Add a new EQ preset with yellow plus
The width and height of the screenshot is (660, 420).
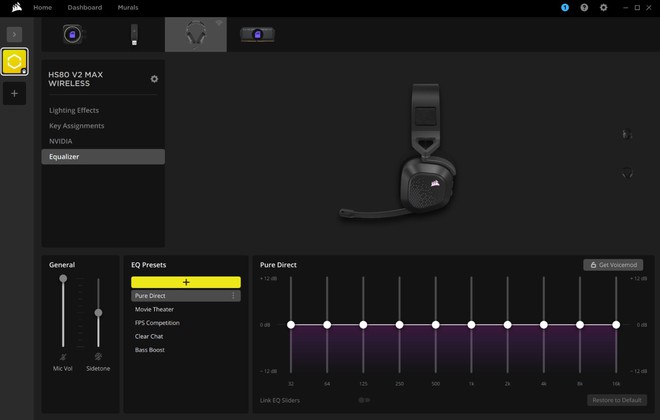tap(186, 282)
